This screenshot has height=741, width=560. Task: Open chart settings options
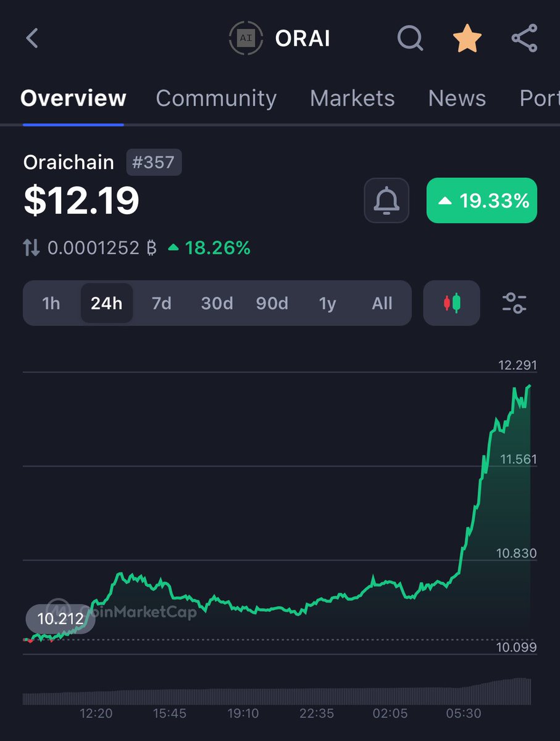coord(514,303)
